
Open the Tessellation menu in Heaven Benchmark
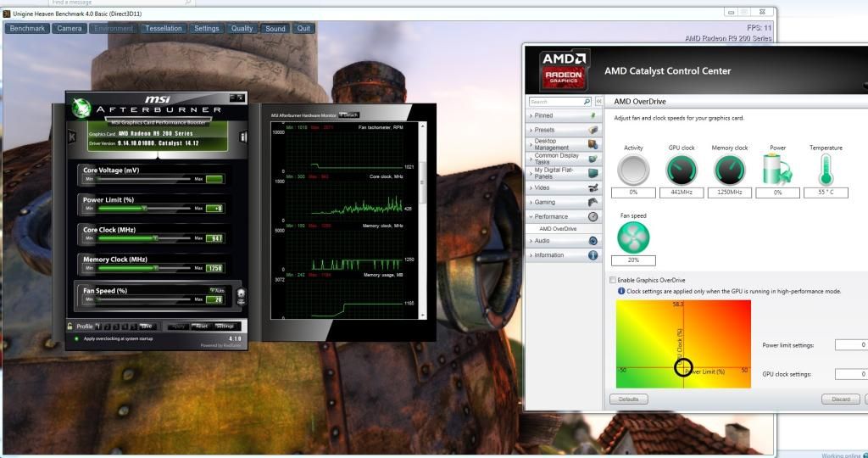[163, 28]
